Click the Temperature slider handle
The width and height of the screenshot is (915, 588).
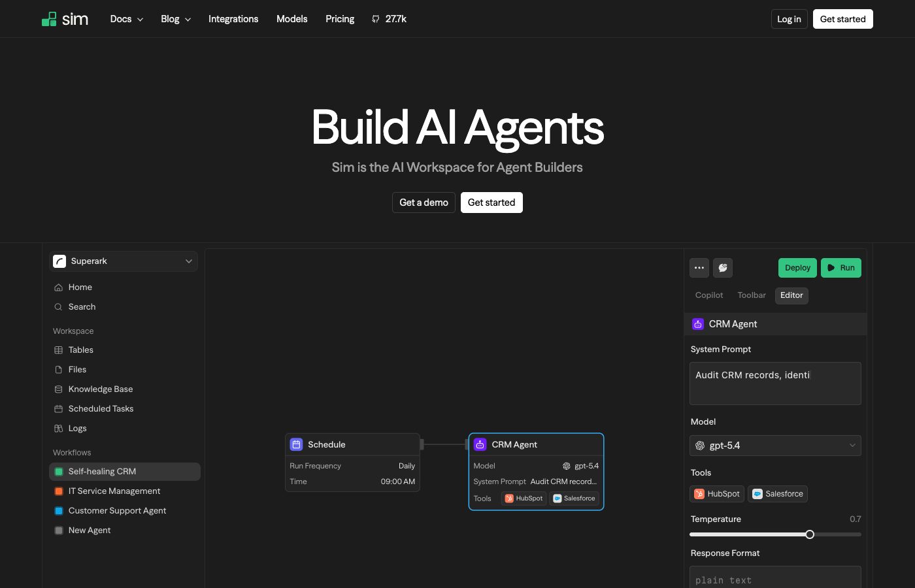810,534
